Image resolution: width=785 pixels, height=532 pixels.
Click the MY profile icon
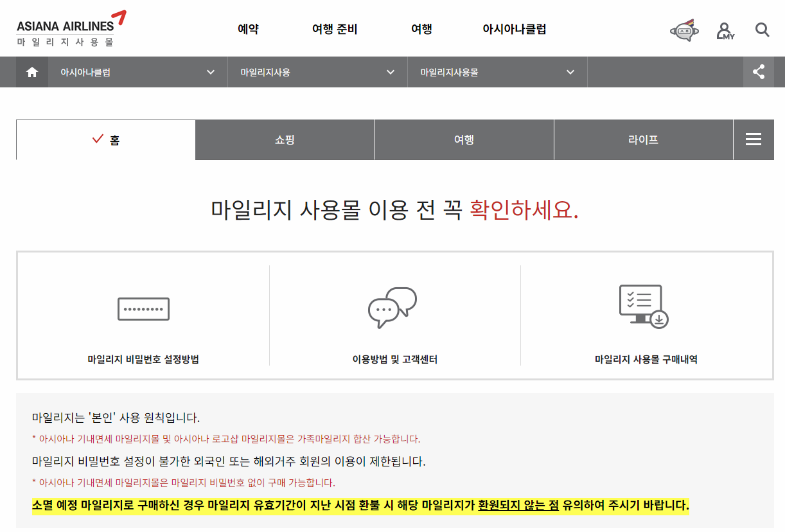coord(725,30)
